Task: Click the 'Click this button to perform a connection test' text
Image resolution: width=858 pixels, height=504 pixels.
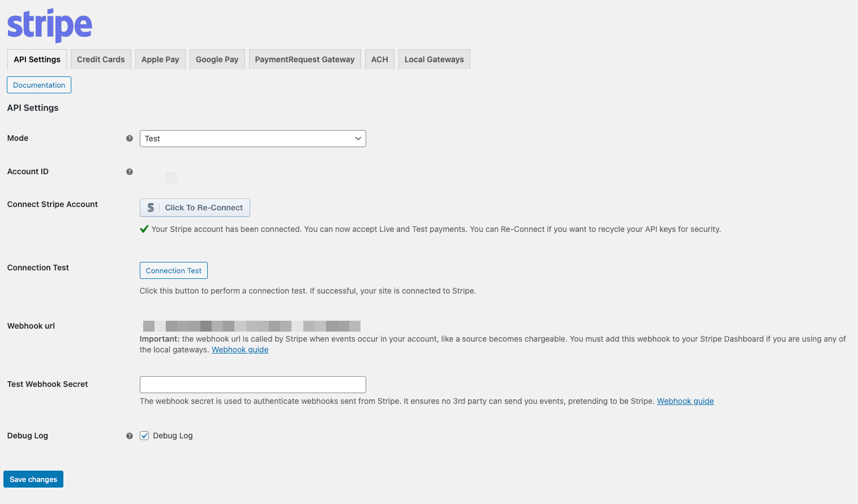Action: tap(308, 291)
